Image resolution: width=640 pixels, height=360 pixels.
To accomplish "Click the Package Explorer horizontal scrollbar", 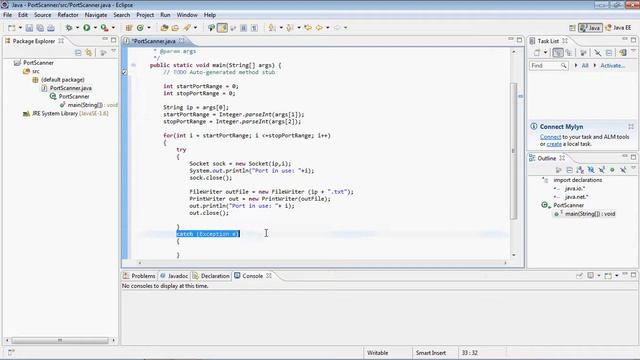I will point(60,340).
